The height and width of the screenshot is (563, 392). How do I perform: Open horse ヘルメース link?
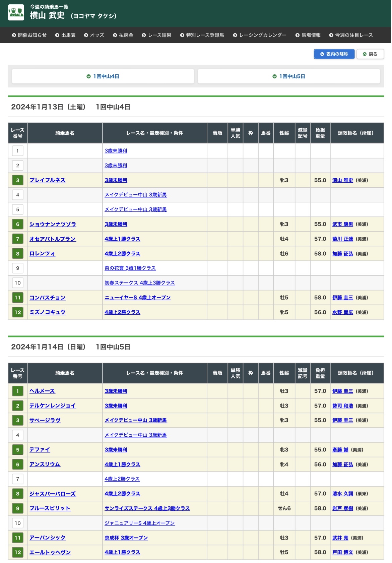[42, 391]
